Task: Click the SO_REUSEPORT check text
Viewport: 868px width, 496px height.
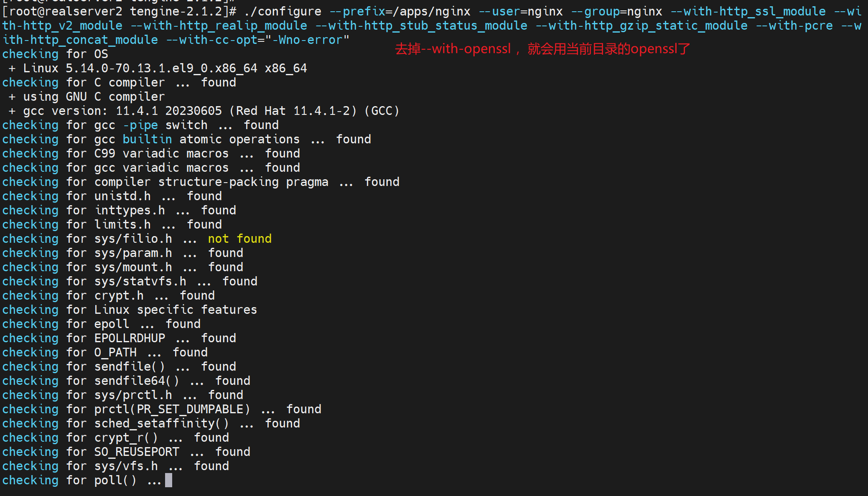Action: click(137, 452)
